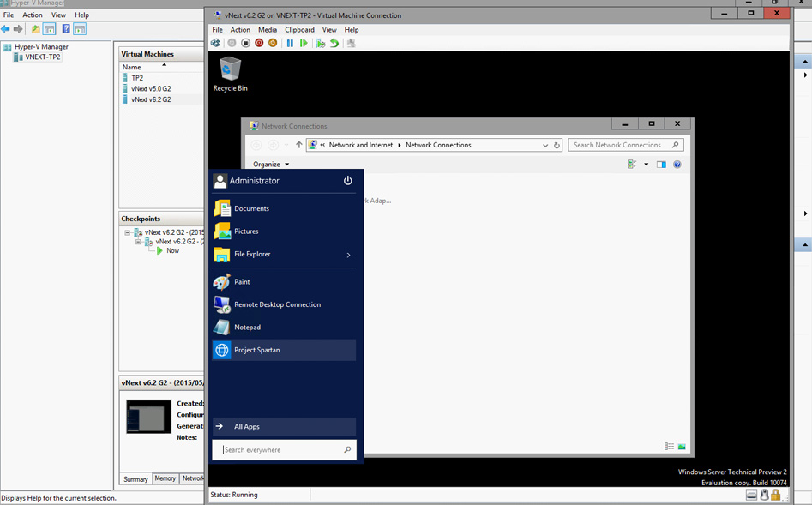Click the VM preview thumbnail
Viewport: 812px width, 505px height.
click(148, 416)
